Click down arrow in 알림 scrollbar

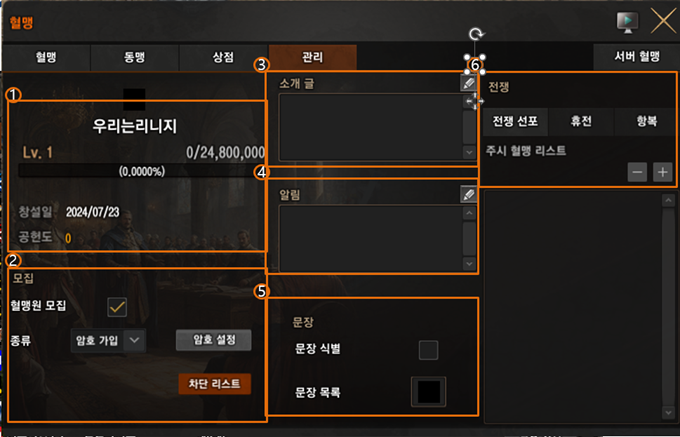(469, 264)
